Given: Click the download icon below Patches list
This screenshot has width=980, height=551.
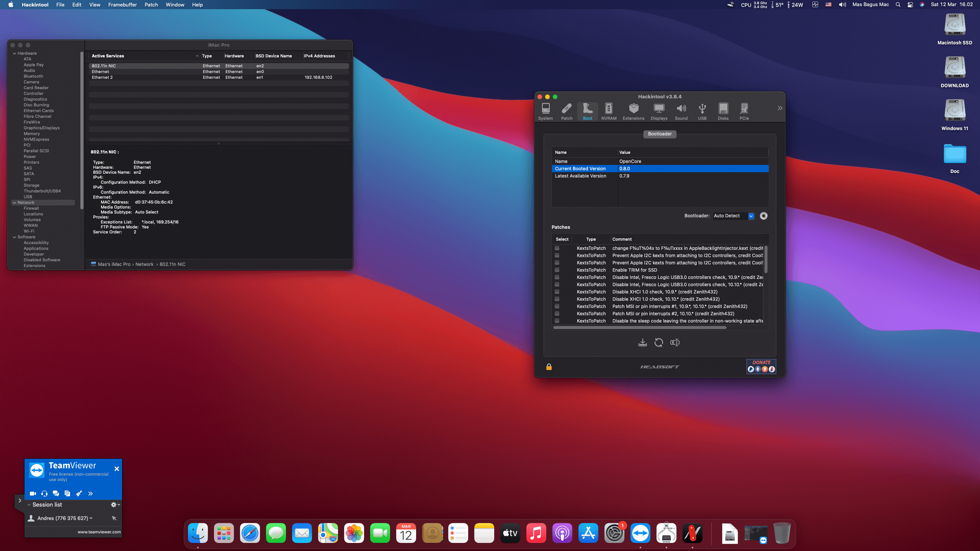Looking at the screenshot, I should point(642,342).
